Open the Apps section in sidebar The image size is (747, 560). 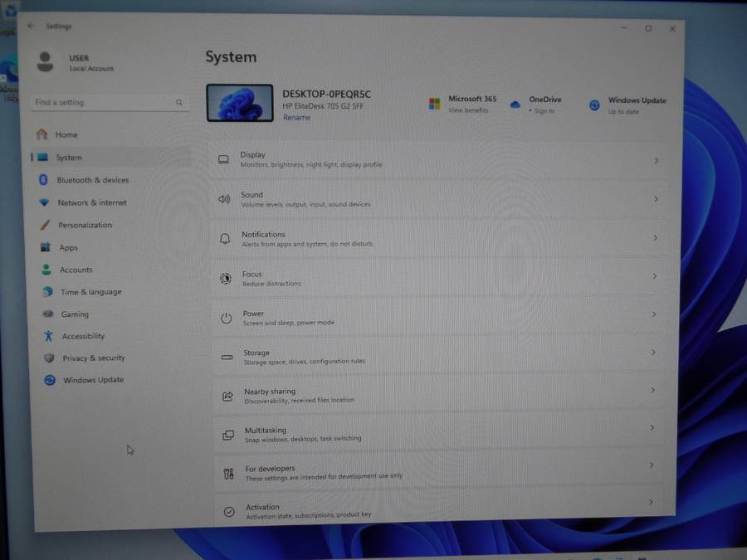click(x=68, y=247)
